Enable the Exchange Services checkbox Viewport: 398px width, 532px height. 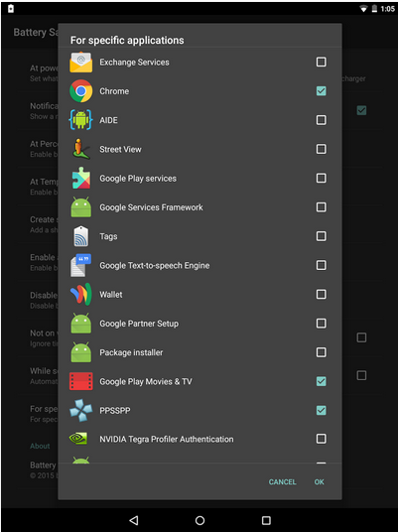click(321, 62)
